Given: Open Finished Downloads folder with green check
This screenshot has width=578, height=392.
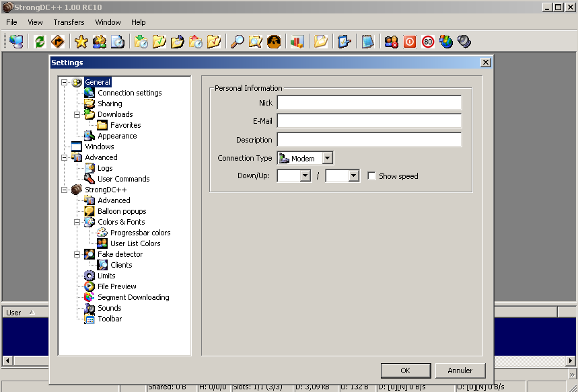Looking at the screenshot, I should pos(159,41).
